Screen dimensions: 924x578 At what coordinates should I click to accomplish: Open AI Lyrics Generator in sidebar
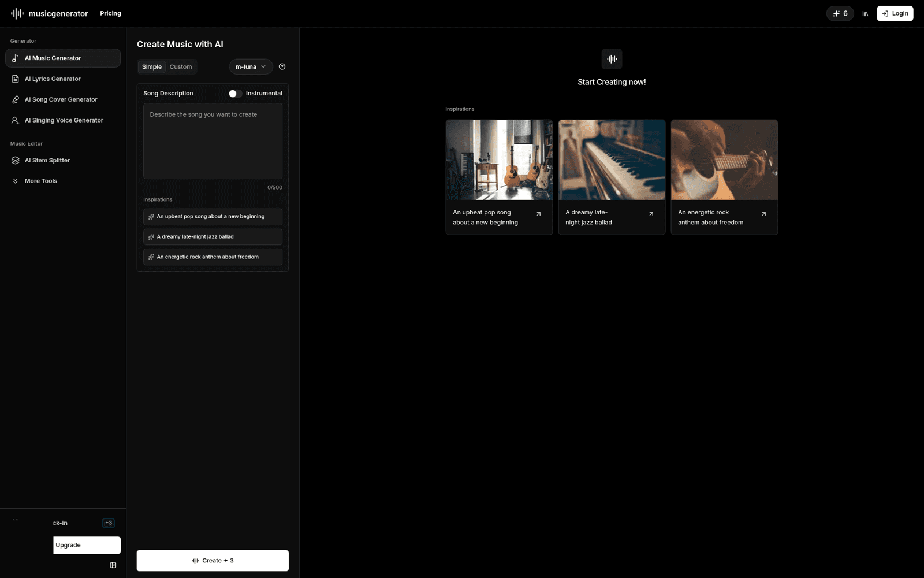(x=63, y=79)
